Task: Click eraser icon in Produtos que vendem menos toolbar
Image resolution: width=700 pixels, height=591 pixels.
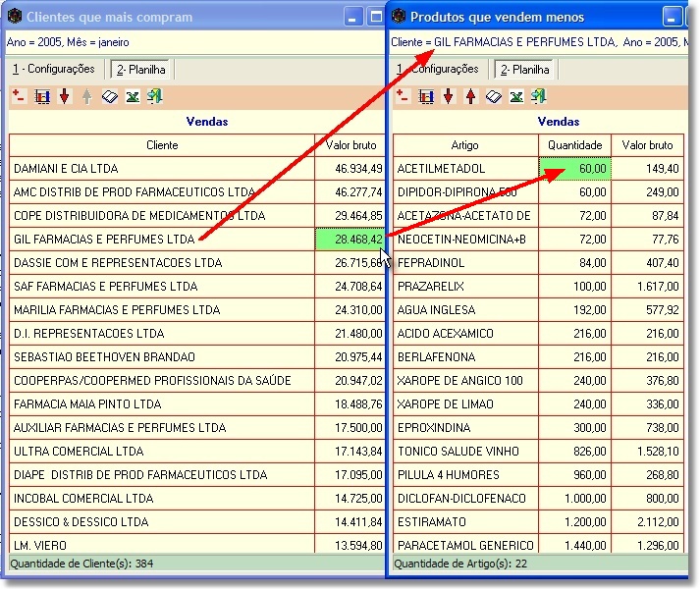Action: tap(493, 96)
